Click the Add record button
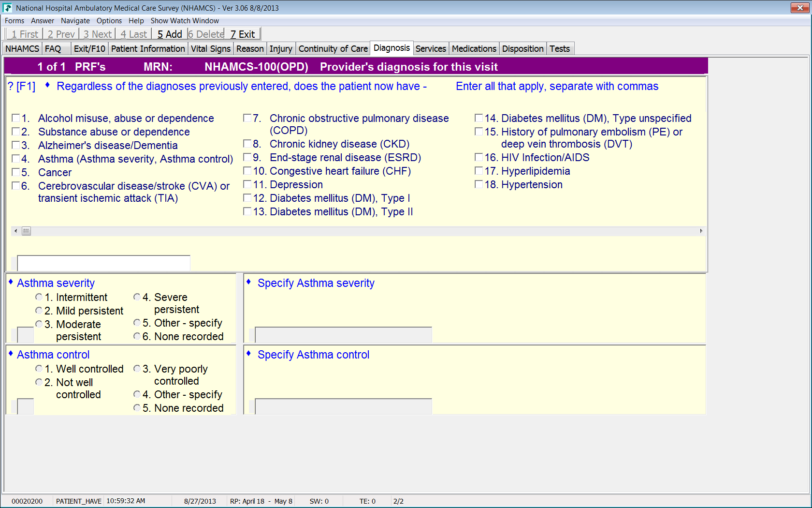Screen dimensions: 812x508 pyautogui.click(x=170, y=34)
